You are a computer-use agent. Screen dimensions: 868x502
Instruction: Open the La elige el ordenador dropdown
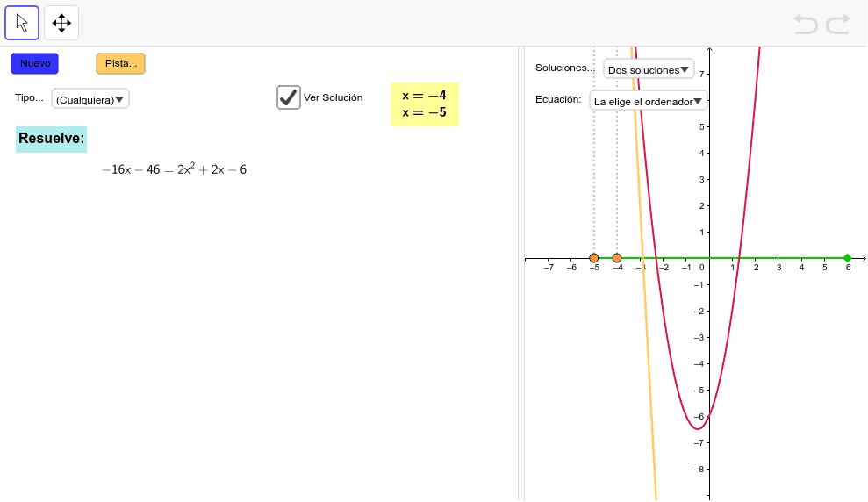click(649, 101)
